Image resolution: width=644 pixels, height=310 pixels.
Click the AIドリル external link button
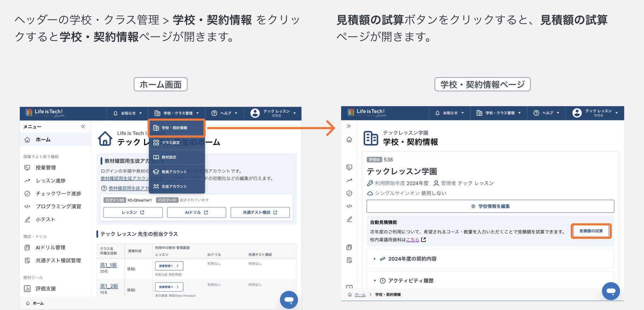pyautogui.click(x=196, y=212)
